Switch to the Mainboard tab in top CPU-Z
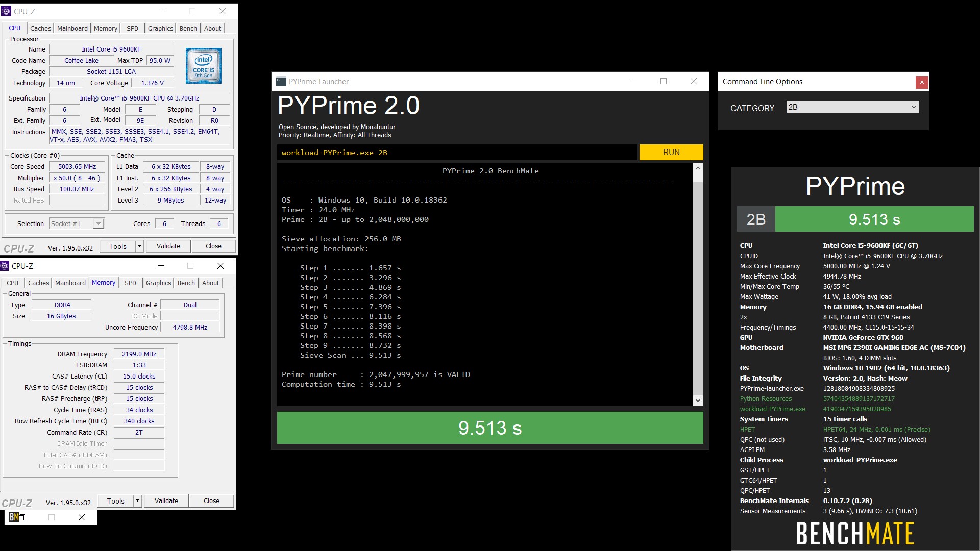 [72, 29]
